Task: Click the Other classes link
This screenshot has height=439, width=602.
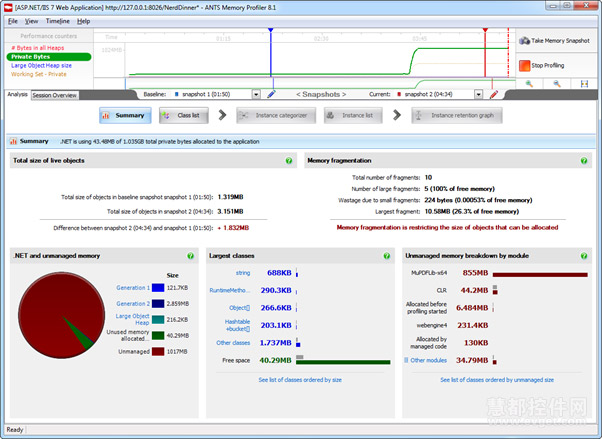Action: [233, 343]
